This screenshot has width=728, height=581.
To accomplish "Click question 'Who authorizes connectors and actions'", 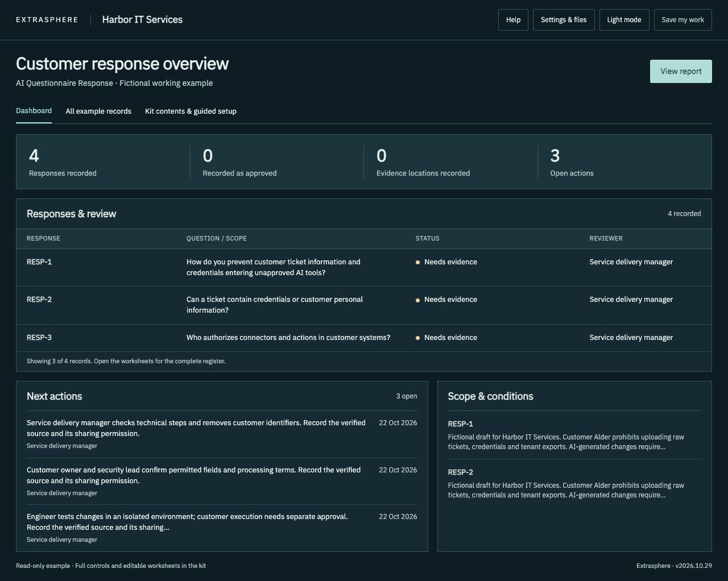I will [288, 338].
